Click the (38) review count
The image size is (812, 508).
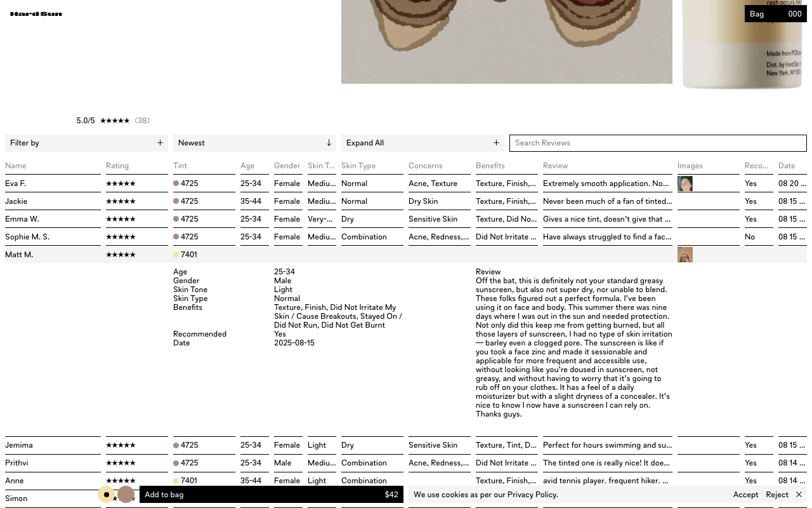tap(142, 121)
